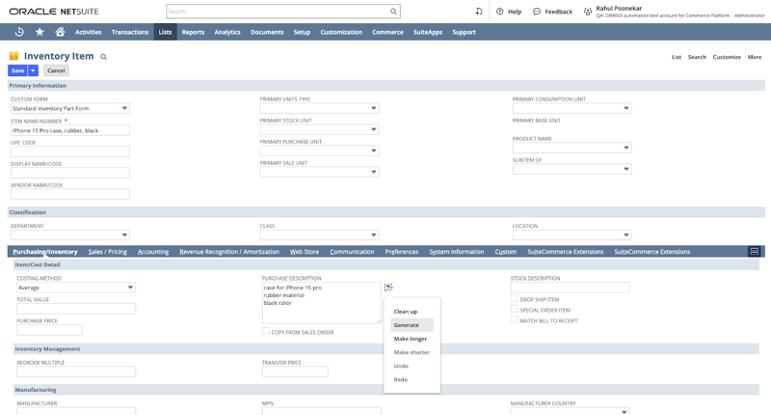Switch to the Sales / Pricing tab
The width and height of the screenshot is (771, 415).
(x=107, y=252)
